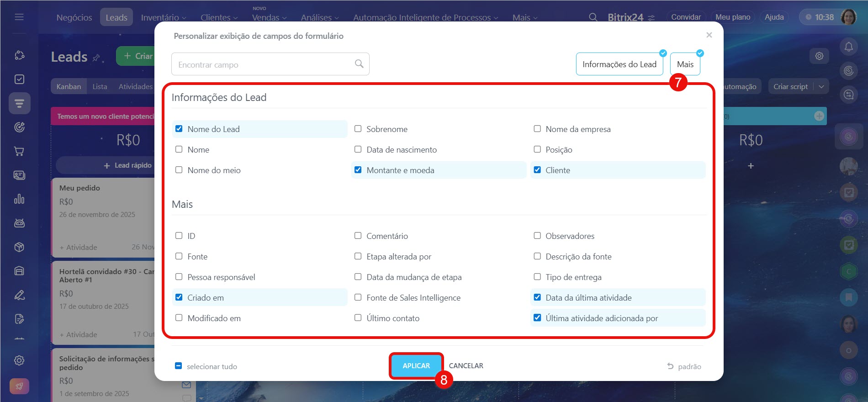
Task: Open the tasks checkmark sidebar icon
Action: 19,79
